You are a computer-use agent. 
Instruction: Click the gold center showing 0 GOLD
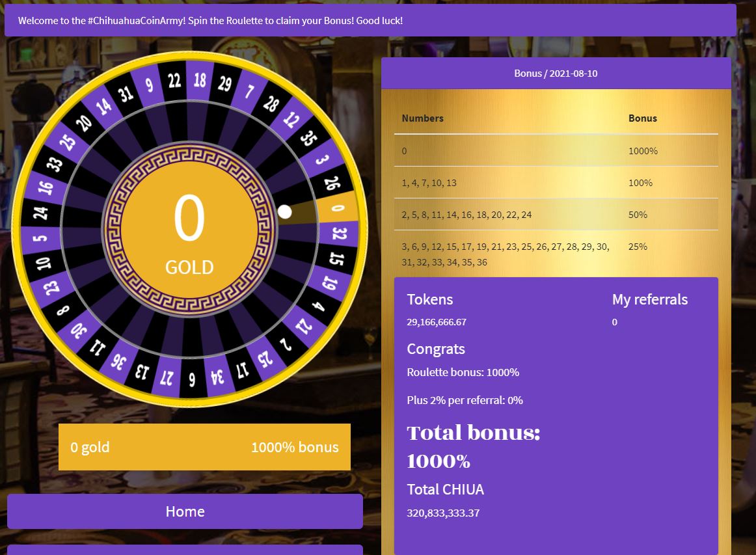point(189,229)
